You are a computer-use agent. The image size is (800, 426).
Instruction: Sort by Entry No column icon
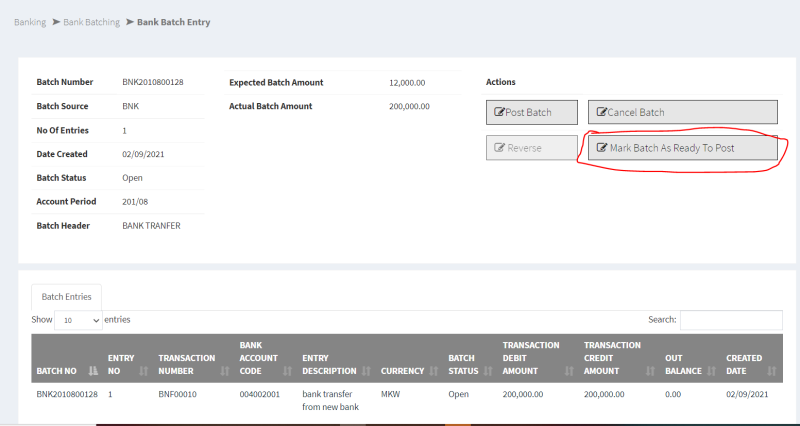(x=144, y=371)
